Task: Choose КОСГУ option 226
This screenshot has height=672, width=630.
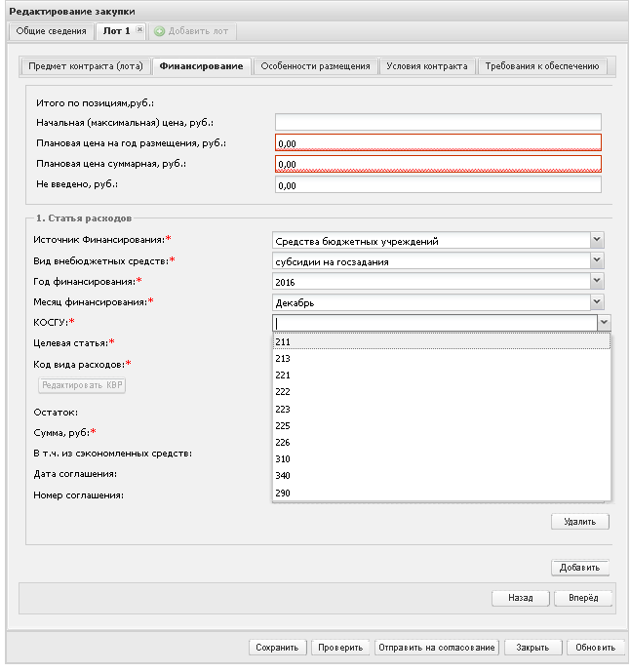Action: [x=442, y=442]
